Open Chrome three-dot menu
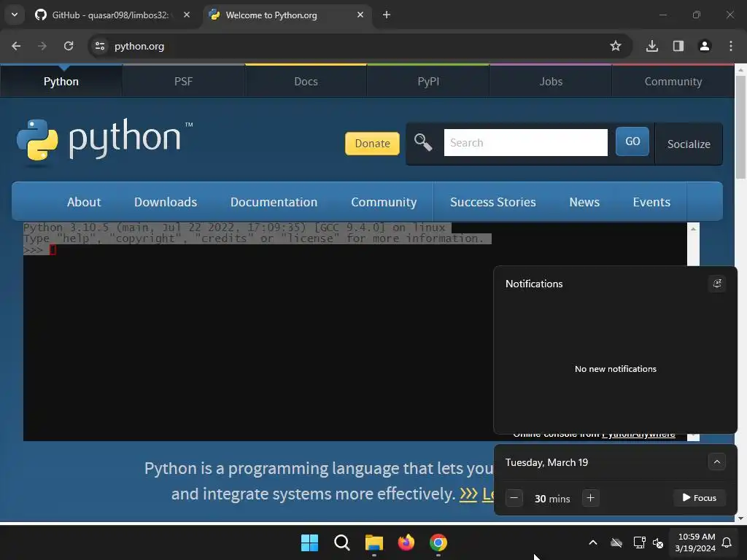 point(731,46)
